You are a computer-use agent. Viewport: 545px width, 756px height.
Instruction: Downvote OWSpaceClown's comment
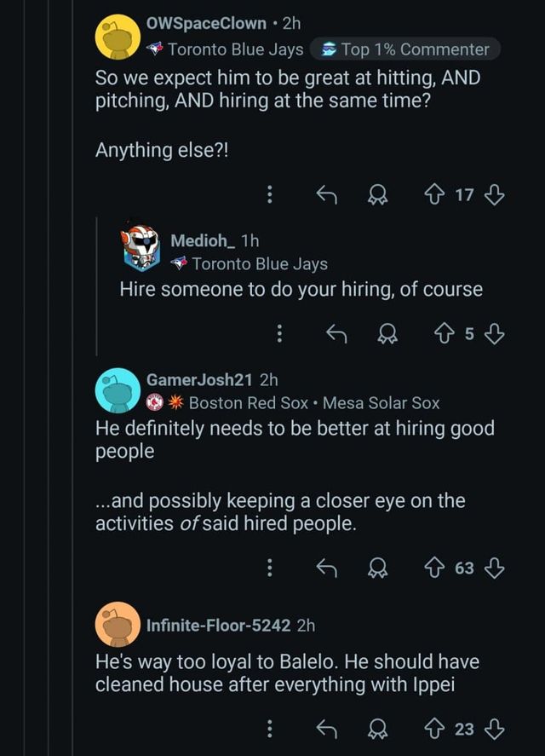pos(494,195)
